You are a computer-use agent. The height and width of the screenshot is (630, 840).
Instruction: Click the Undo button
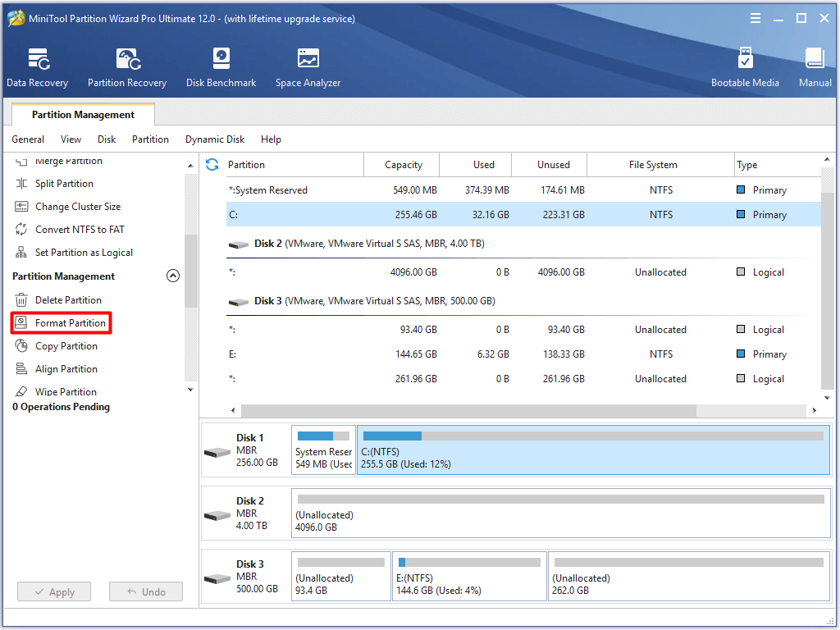coord(146,592)
